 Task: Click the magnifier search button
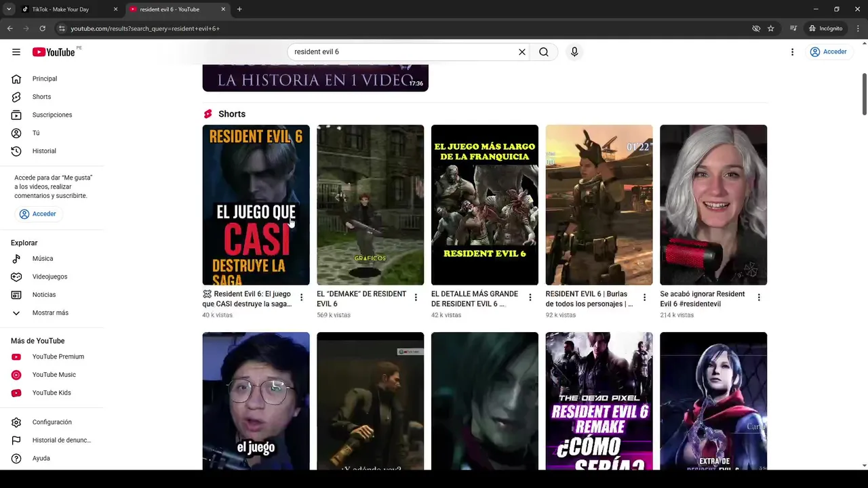point(544,52)
